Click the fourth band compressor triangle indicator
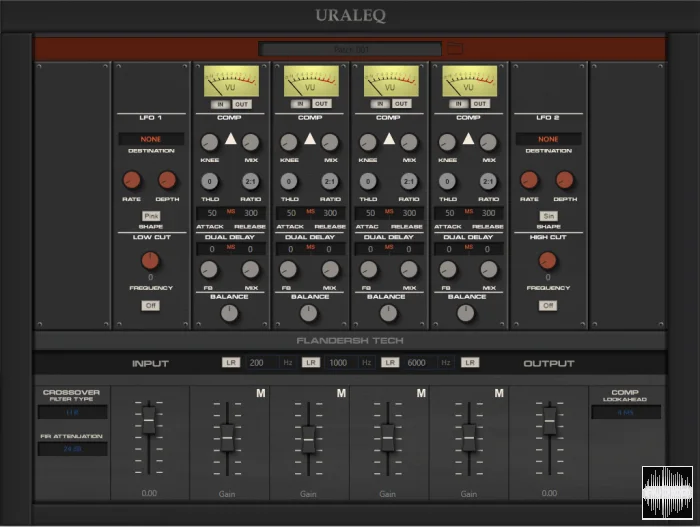 point(468,139)
